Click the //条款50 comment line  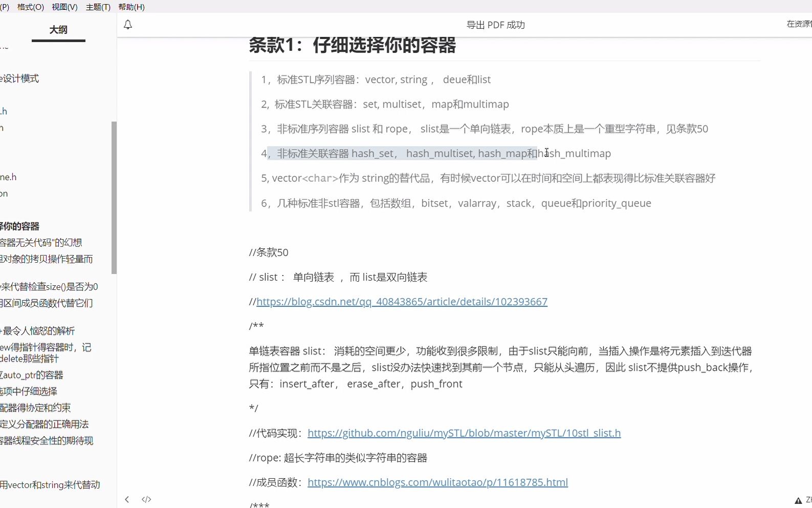point(269,252)
